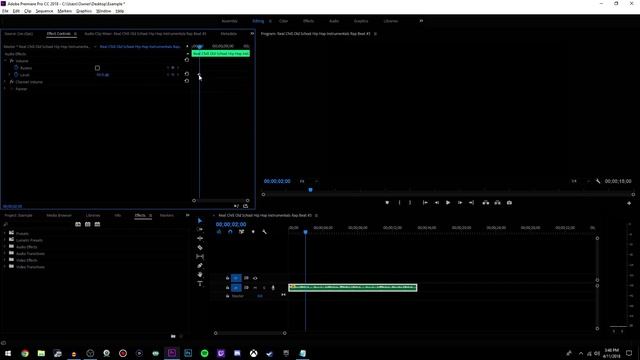Open the Audio Clip Mixer tab
640x360 pixels.
(x=145, y=34)
